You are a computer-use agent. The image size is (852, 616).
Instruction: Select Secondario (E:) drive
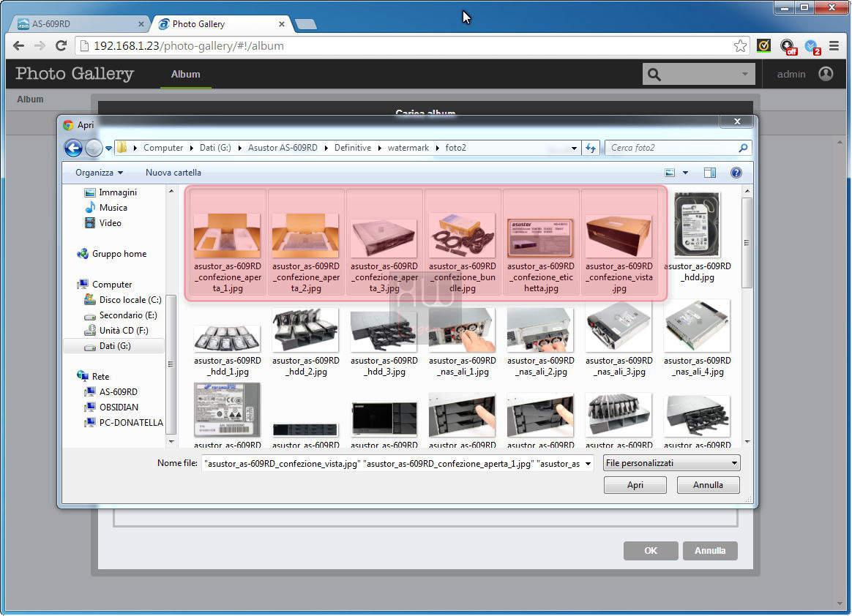(121, 315)
